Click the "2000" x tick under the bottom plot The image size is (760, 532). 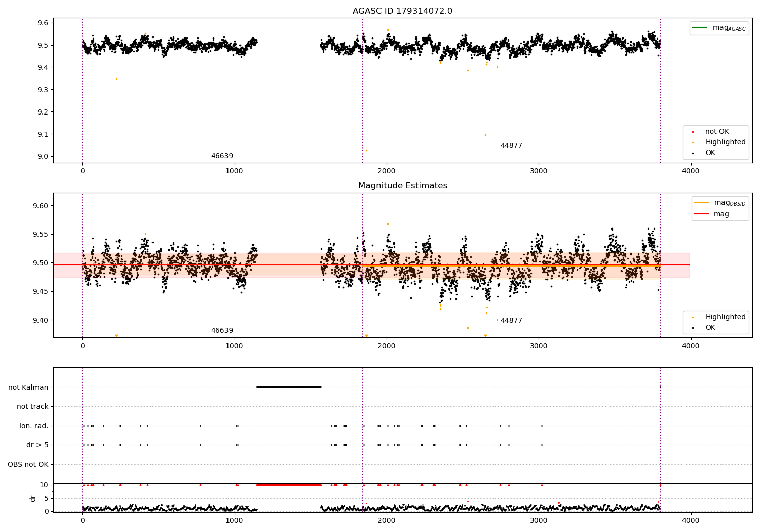(387, 521)
